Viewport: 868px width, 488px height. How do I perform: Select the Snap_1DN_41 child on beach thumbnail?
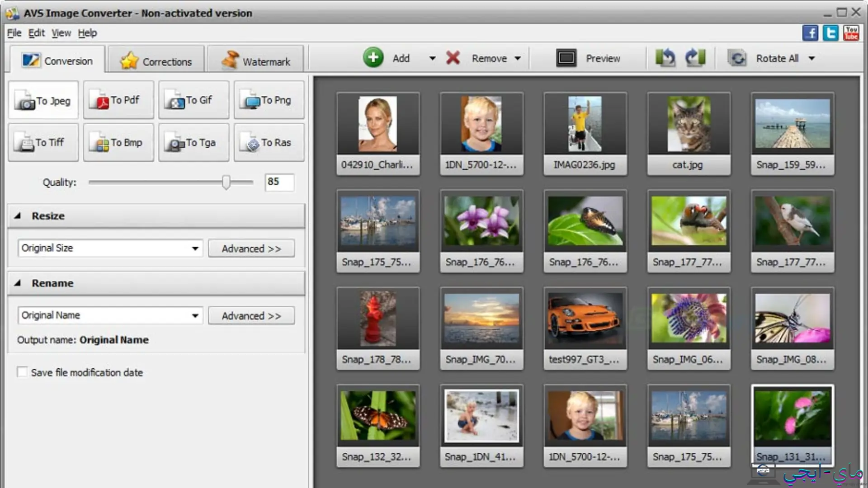point(481,426)
